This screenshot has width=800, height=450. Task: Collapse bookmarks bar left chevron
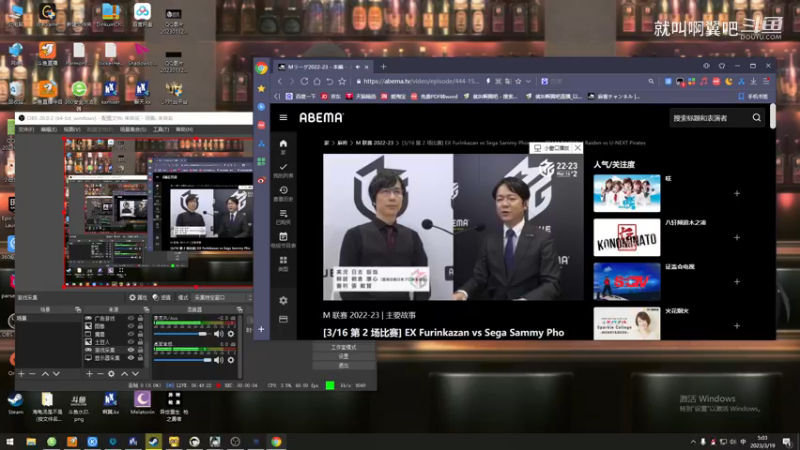(x=277, y=96)
